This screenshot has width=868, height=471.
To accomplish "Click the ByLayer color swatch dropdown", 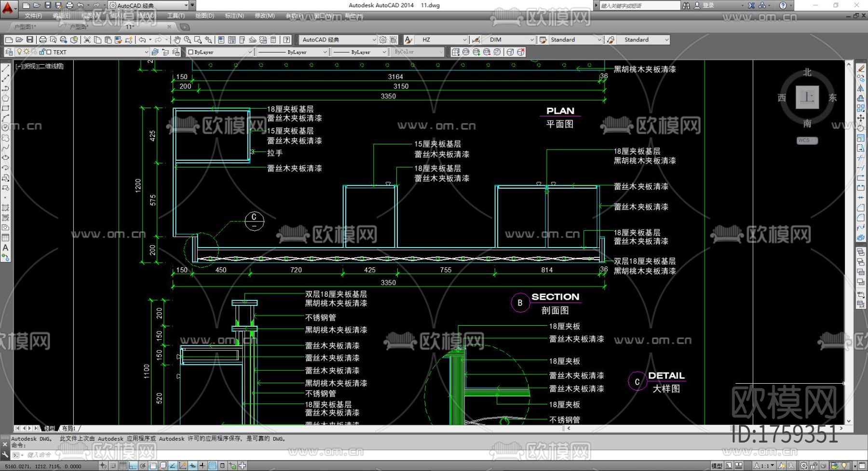I will [x=220, y=52].
